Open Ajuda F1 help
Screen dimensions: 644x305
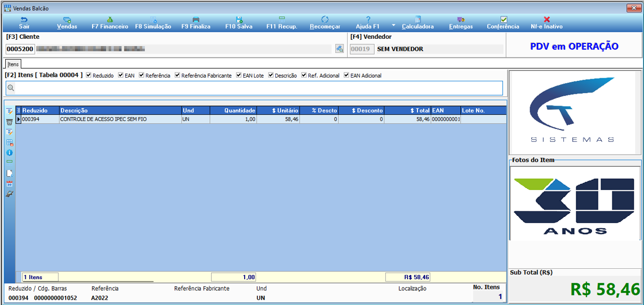pos(368,23)
